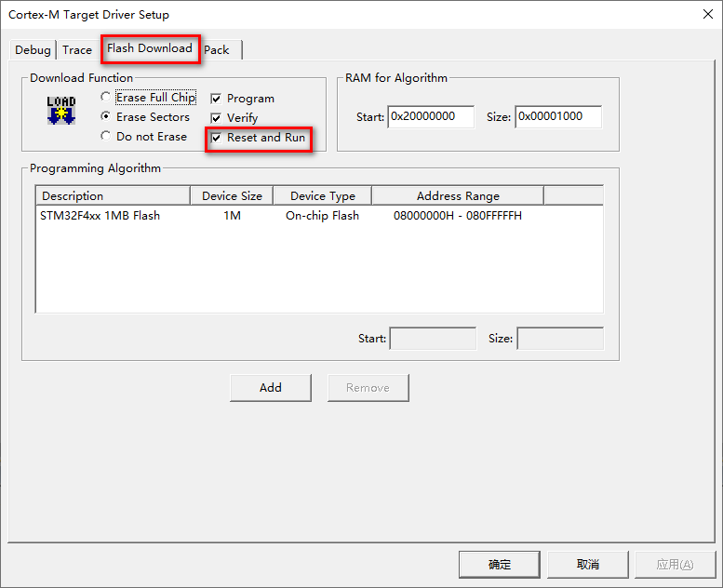Click the Device Type column header
The image size is (723, 588).
click(323, 196)
